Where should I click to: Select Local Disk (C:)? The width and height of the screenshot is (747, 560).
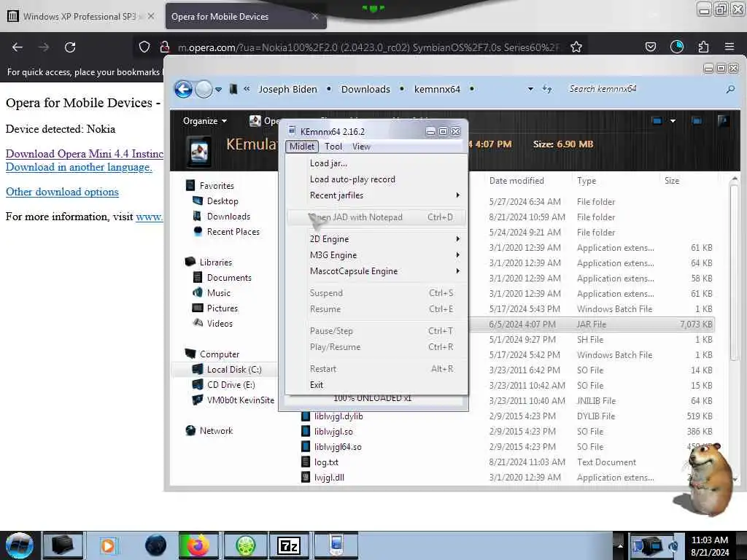pyautogui.click(x=234, y=370)
